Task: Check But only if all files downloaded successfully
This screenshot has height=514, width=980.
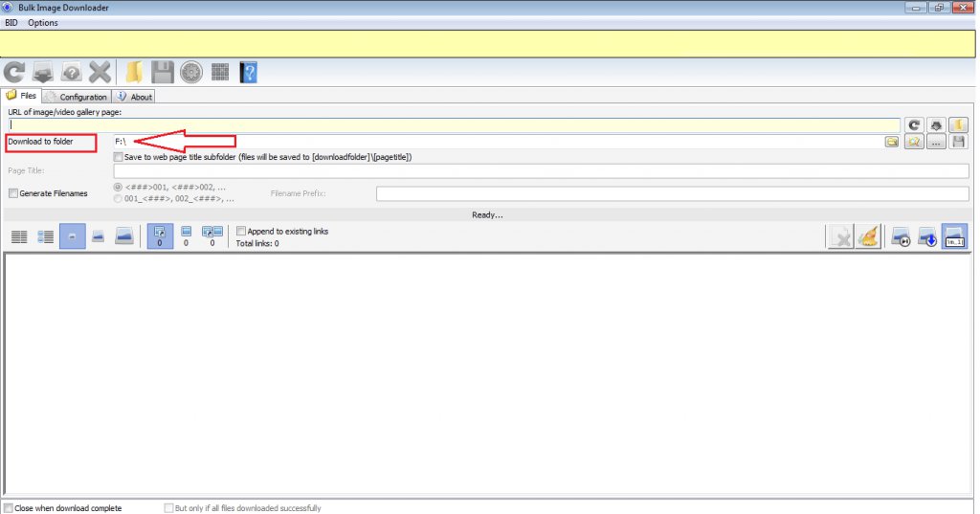Action: (x=168, y=508)
